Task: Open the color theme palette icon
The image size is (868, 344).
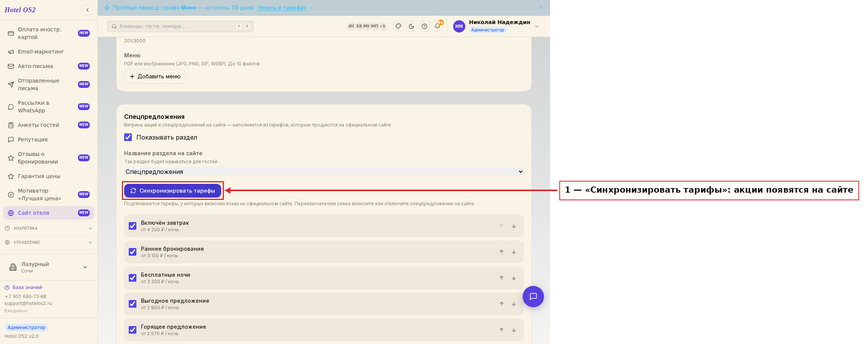Action: point(398,26)
